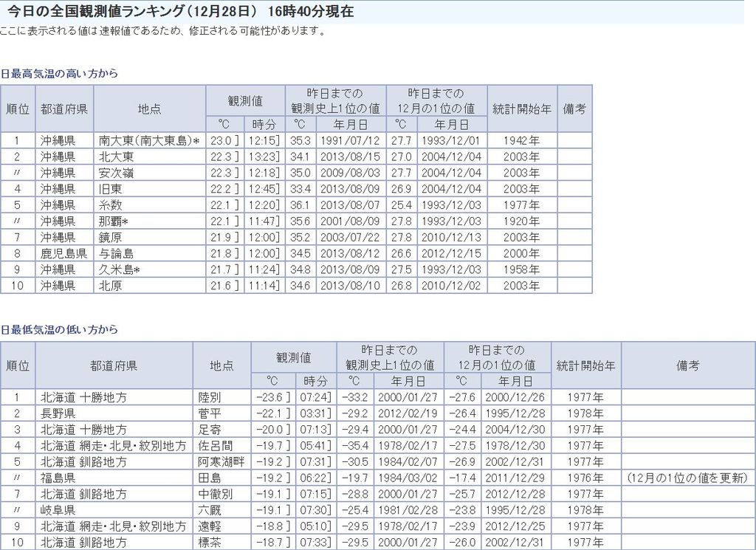This screenshot has height=550, width=756.
Task: Click the 与論島 location in Kagoshima row
Action: tap(116, 254)
